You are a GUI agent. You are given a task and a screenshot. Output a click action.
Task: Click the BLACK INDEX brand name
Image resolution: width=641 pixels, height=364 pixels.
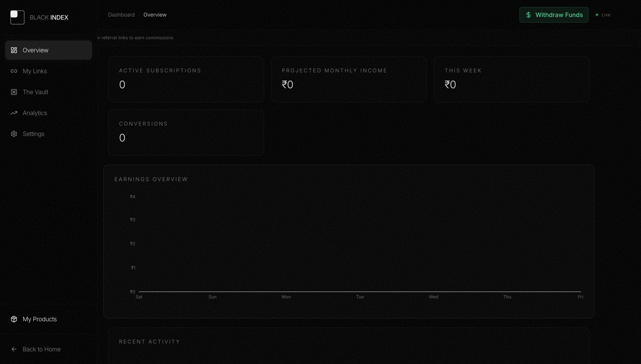point(49,17)
